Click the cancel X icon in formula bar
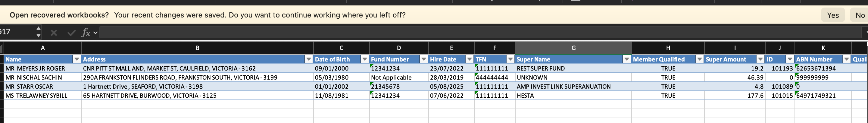The image size is (868, 123). (x=54, y=32)
